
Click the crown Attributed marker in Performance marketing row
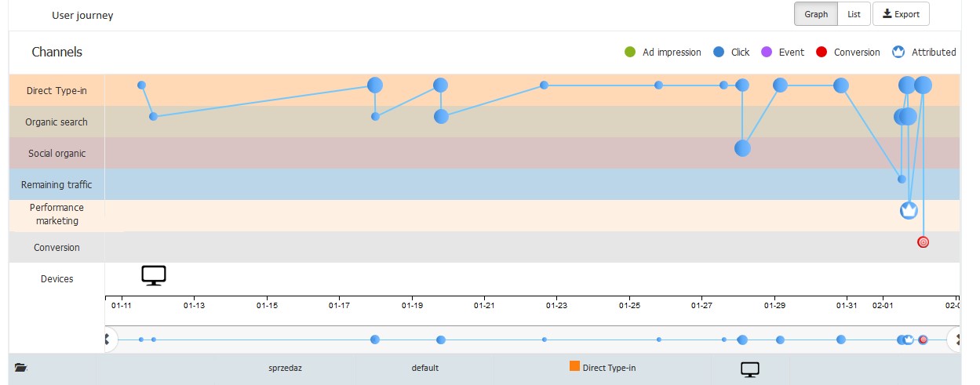pos(909,210)
